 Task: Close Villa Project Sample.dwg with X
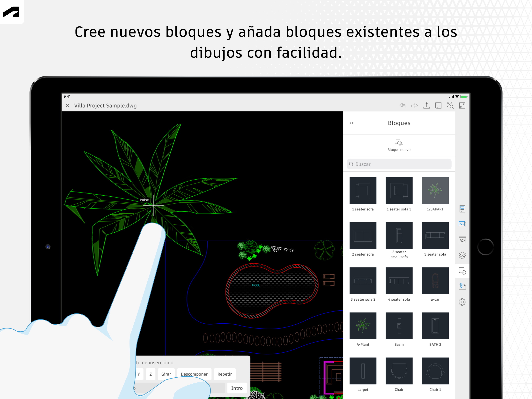(x=68, y=105)
